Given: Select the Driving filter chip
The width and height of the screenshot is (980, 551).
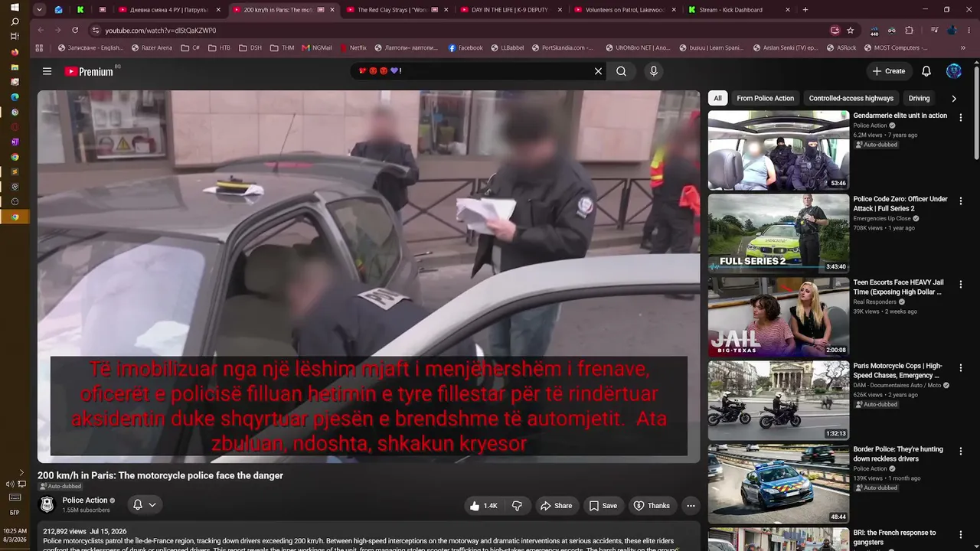Looking at the screenshot, I should coord(919,98).
